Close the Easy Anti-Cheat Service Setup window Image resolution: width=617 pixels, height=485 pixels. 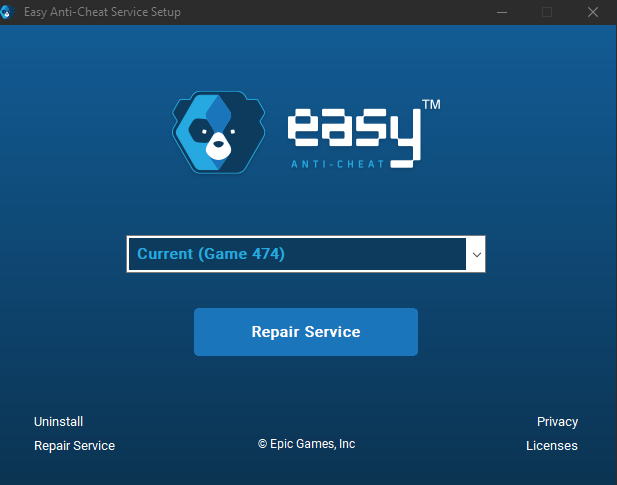593,12
